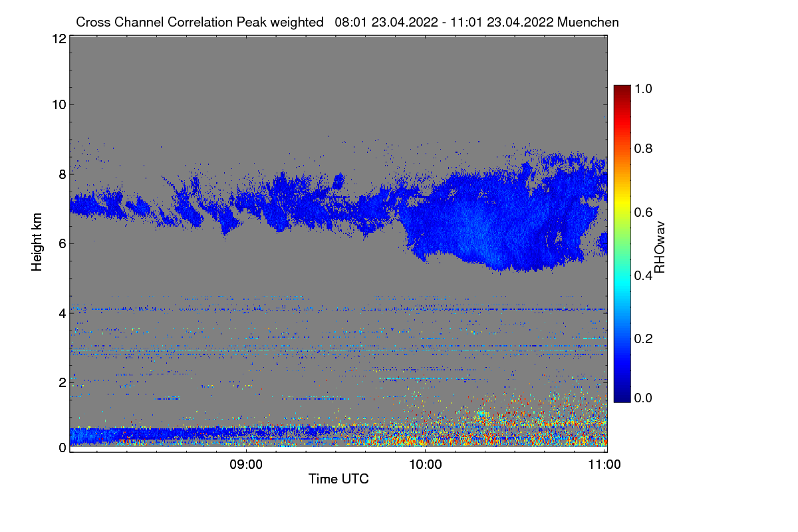Image resolution: width=798 pixels, height=532 pixels.
Task: Click the 'RHOwav' colorbar label
Action: (660, 247)
